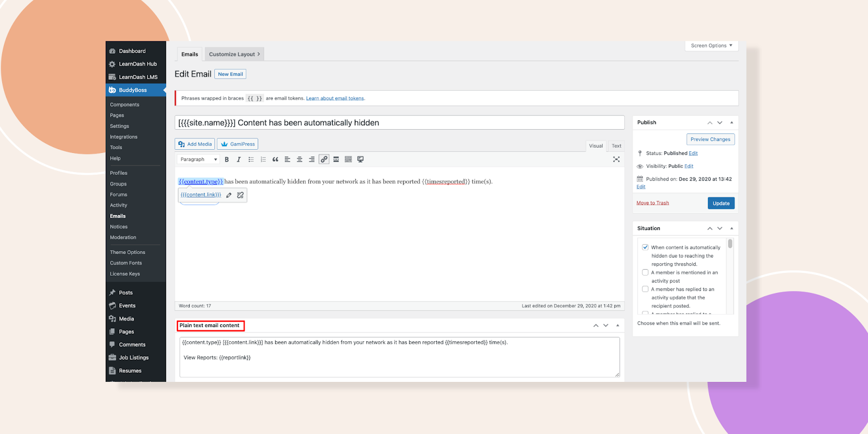Click the GamiPress button

click(238, 144)
